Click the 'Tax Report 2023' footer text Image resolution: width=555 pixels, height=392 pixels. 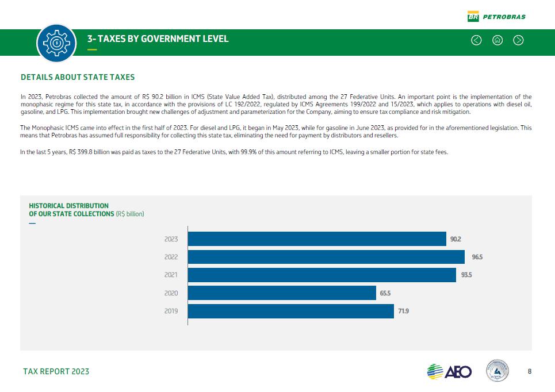(56, 371)
